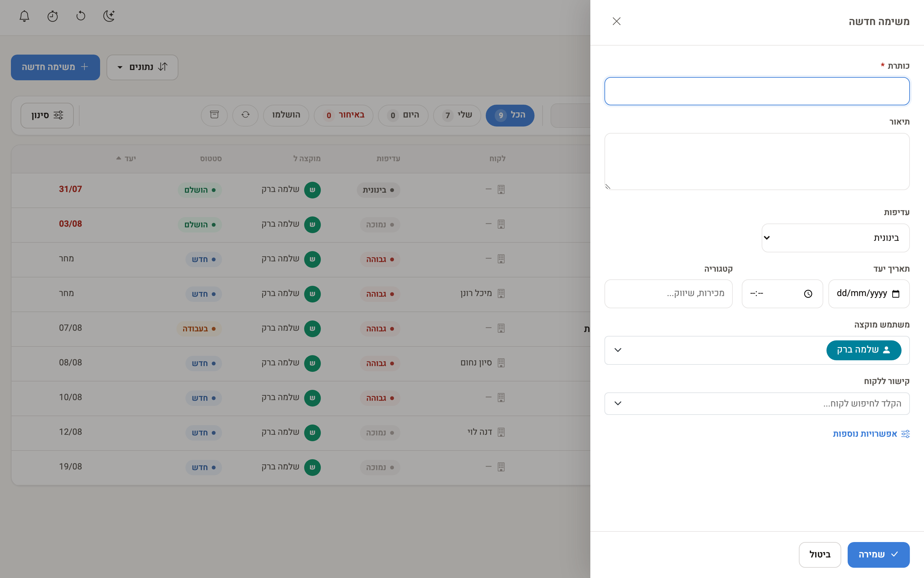The width and height of the screenshot is (924, 578).
Task: Click the sort arrow next to יעד header
Action: coord(119,158)
